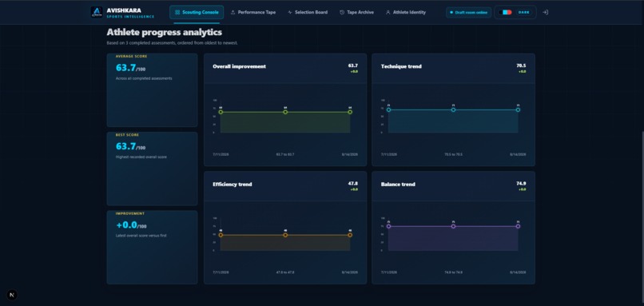Click the 63.7 to 63.7 range text
644x306 pixels.
pyautogui.click(x=285, y=154)
